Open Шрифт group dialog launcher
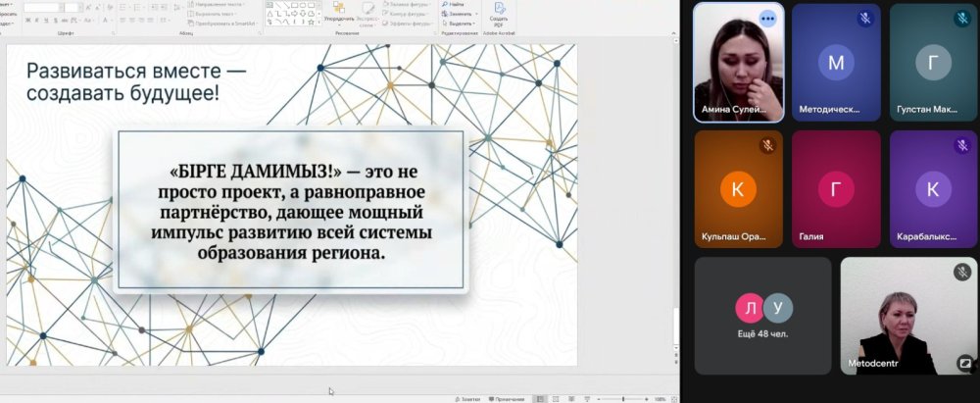980x403 pixels. point(113,33)
